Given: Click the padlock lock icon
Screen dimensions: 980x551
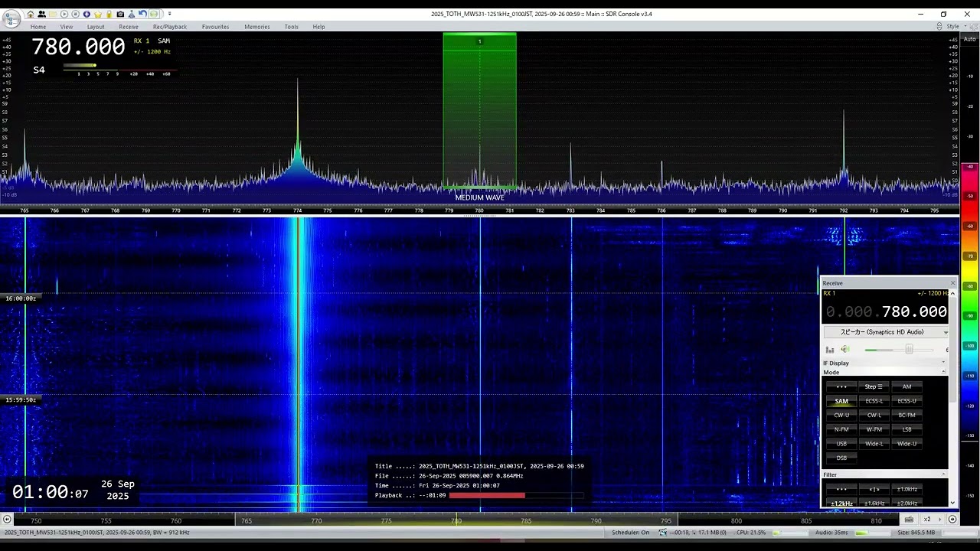Looking at the screenshot, I should [x=109, y=14].
